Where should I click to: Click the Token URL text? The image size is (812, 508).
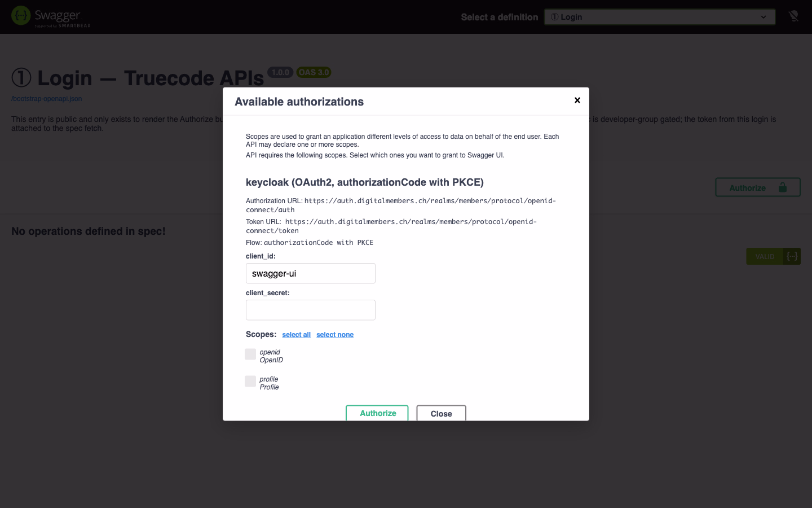(x=391, y=226)
